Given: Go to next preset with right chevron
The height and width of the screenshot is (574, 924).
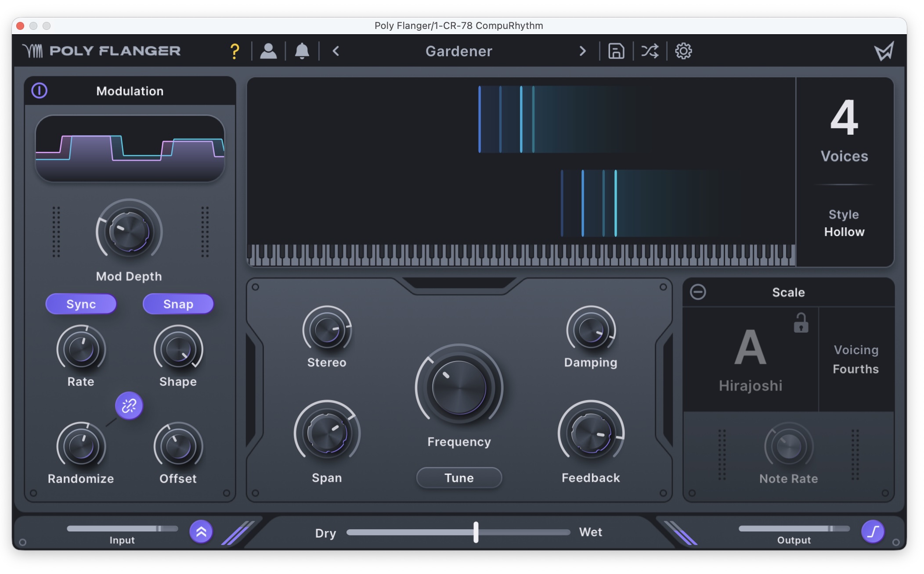Looking at the screenshot, I should [582, 51].
